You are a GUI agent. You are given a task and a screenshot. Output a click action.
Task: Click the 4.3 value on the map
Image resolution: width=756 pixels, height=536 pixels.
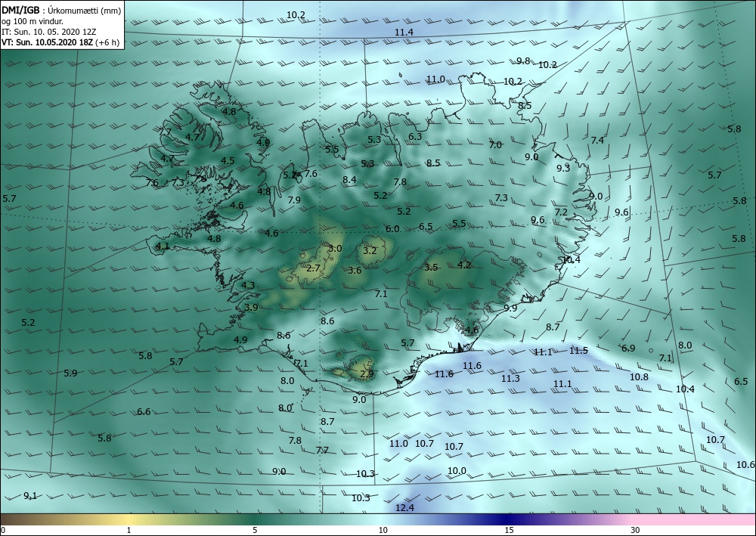click(x=248, y=286)
